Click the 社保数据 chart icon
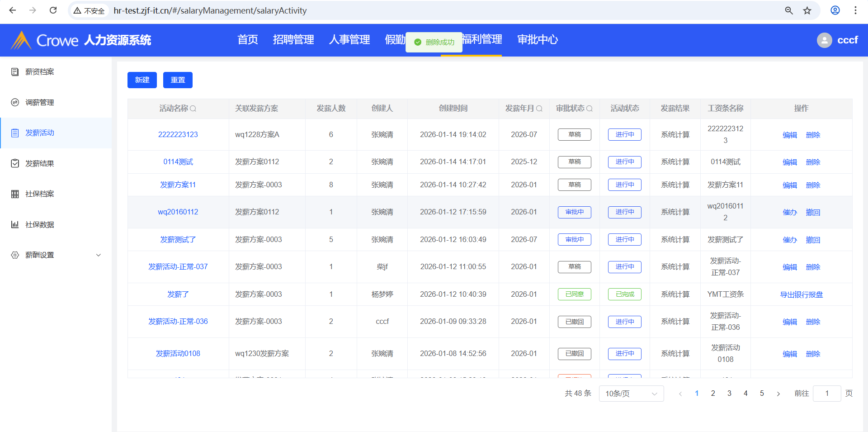 tap(15, 224)
